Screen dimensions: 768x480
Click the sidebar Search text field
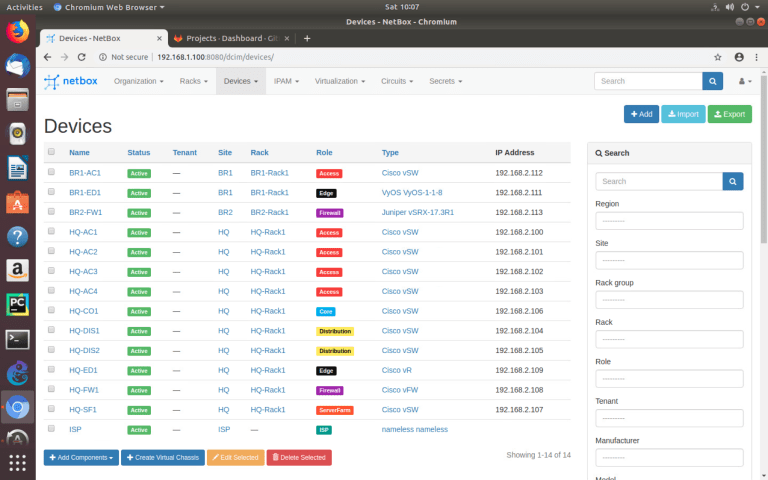tap(659, 181)
